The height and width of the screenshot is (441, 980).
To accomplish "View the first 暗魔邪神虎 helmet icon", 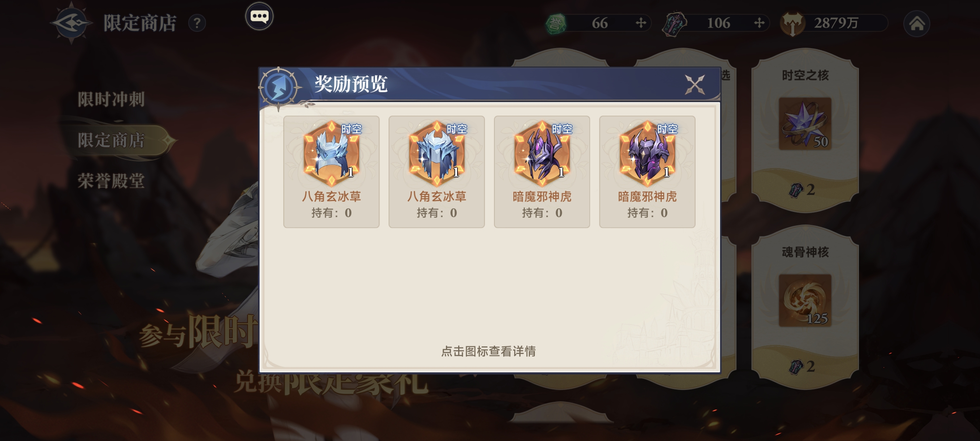I will 542,153.
